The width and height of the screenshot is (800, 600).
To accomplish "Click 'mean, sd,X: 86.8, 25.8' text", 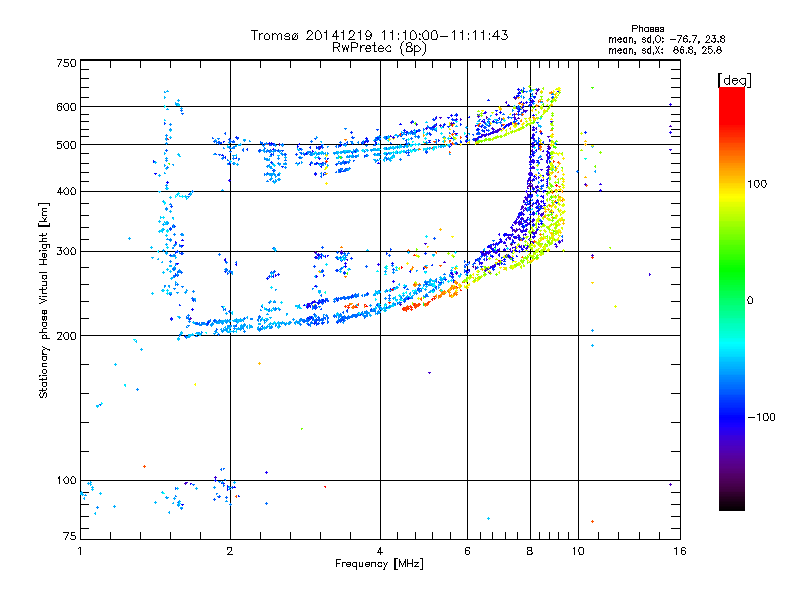I will coord(665,50).
